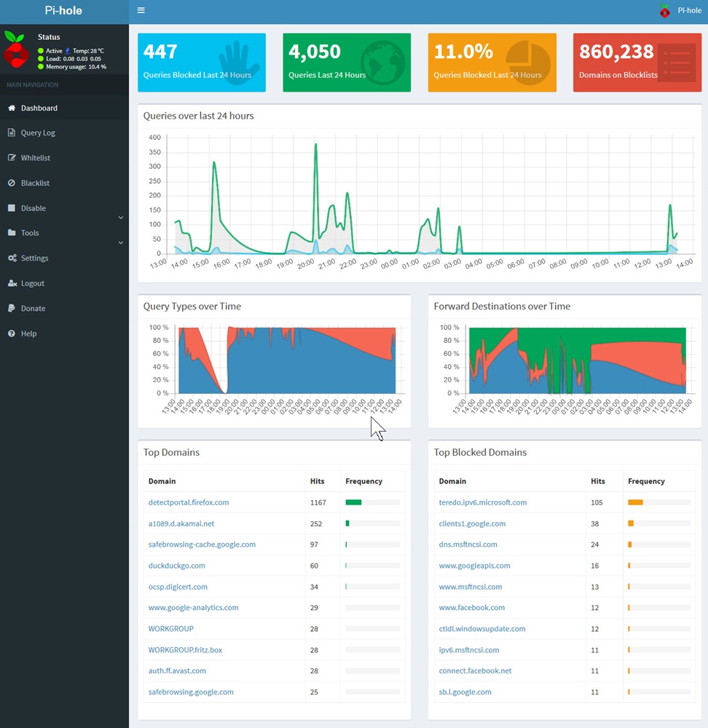Click the Logout user icon
Image resolution: width=708 pixels, height=728 pixels.
12,283
